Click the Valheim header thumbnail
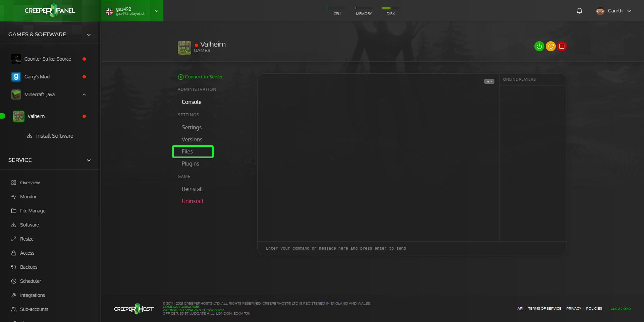 point(184,48)
